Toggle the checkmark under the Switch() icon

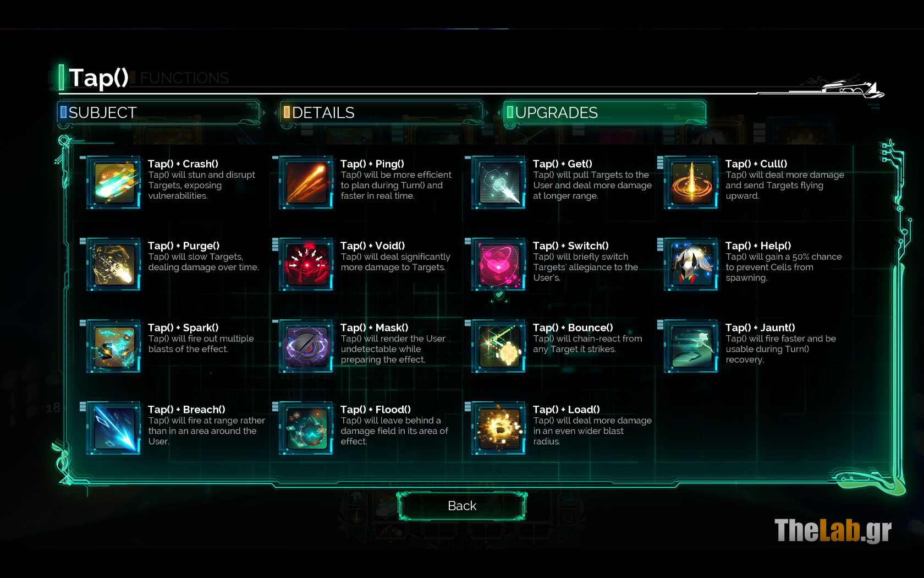coord(499,295)
